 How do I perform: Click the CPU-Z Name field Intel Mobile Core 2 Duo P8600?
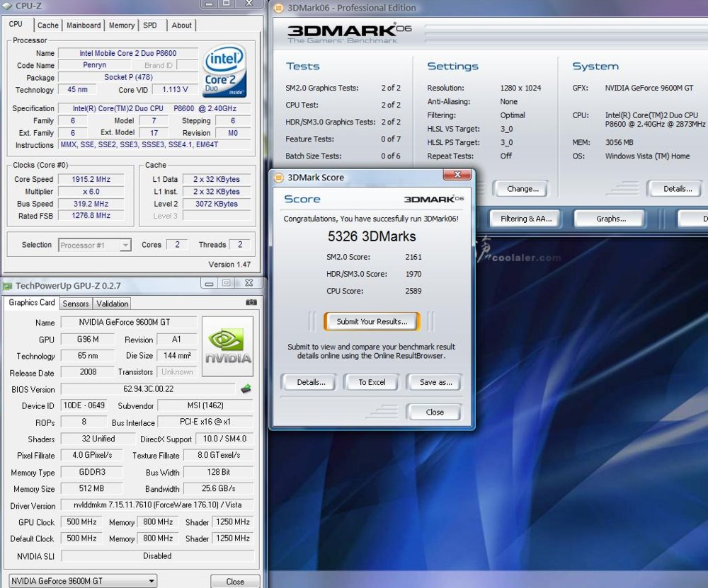tap(128, 53)
